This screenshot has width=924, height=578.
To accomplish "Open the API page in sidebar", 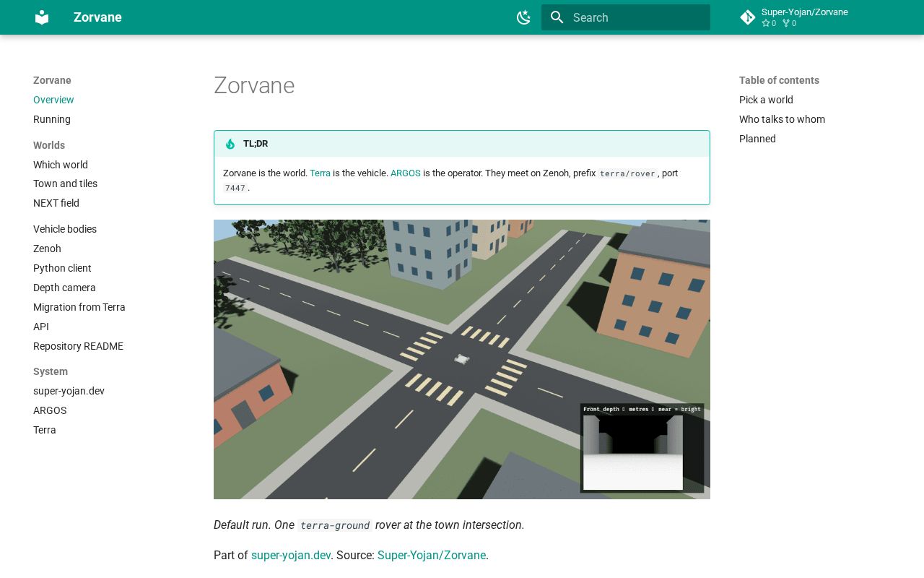I will (x=41, y=327).
